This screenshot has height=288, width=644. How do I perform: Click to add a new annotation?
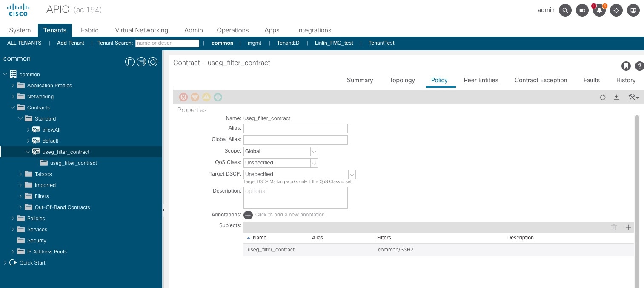click(248, 215)
